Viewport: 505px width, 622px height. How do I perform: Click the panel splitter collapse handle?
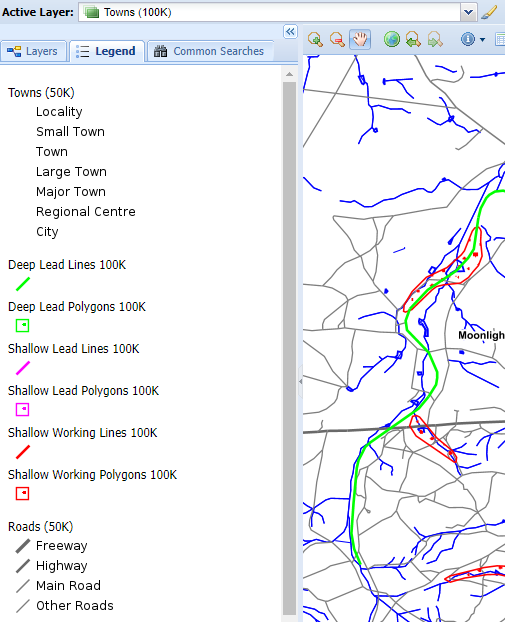(x=300, y=382)
